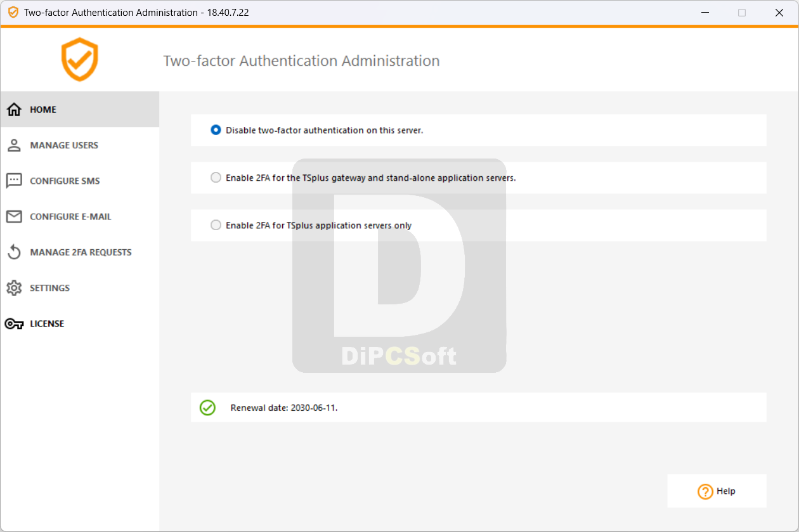The image size is (799, 532).
Task: Open the MANAGE USERS section label
Action: click(64, 145)
